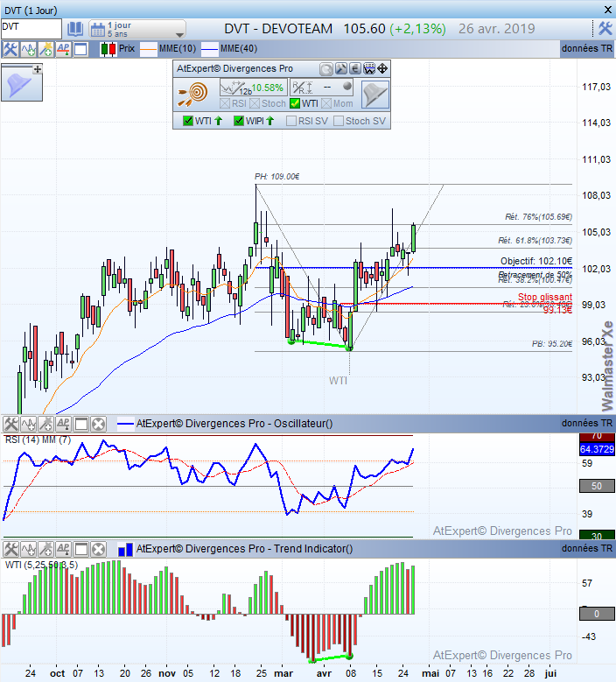616x682 pixels.
Task: Click the euro icon in Divergences Pro panel
Action: coord(355,68)
